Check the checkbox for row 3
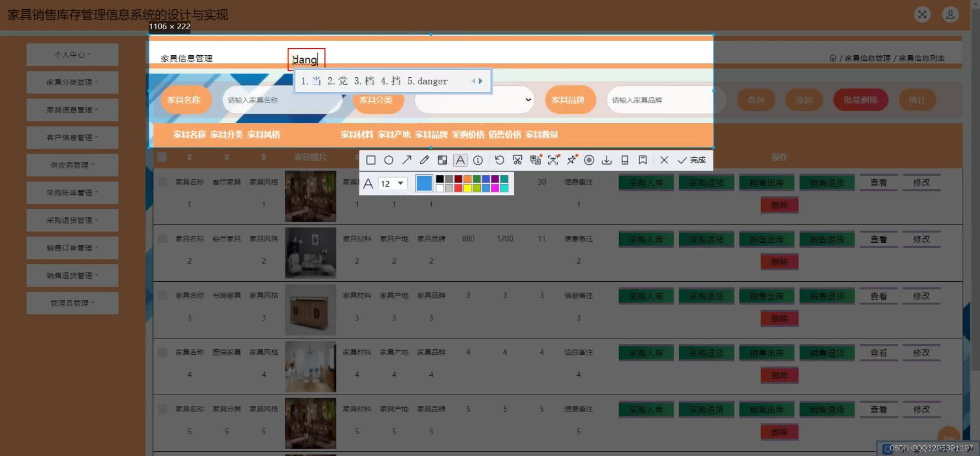Image resolution: width=980 pixels, height=456 pixels. [162, 295]
